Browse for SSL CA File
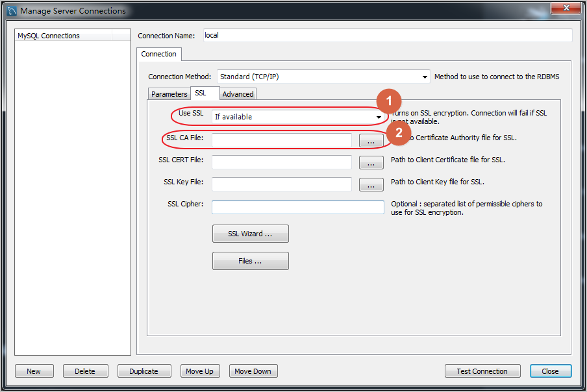Viewport: 587px width, 392px height. 371,141
